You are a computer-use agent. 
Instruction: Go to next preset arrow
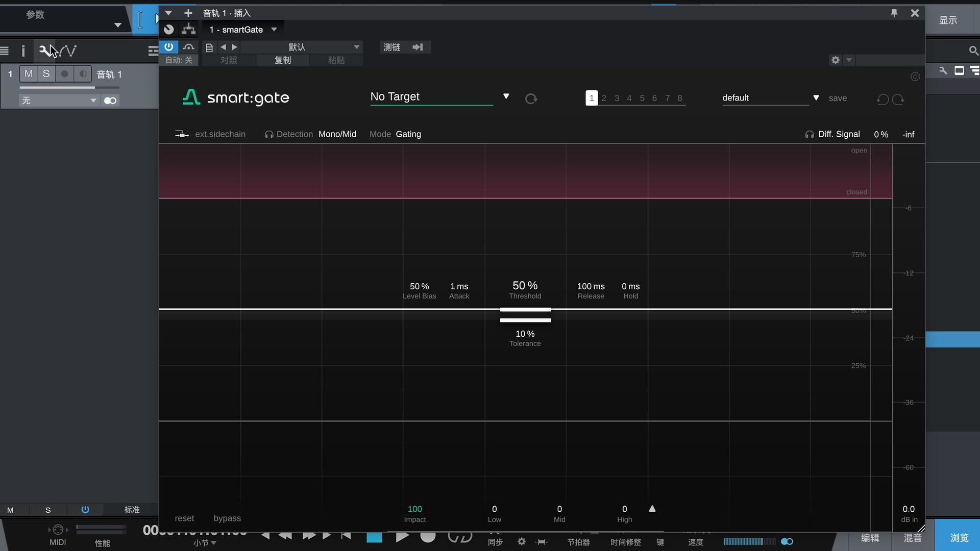tap(234, 47)
